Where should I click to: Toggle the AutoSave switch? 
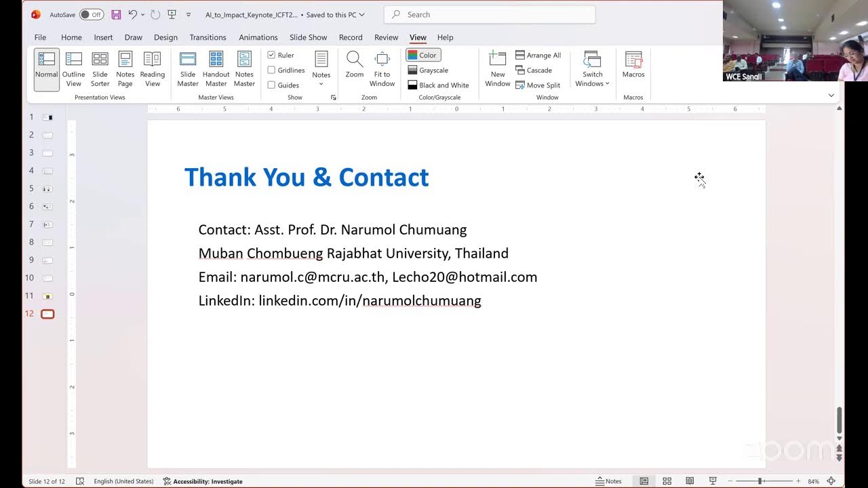(x=91, y=14)
